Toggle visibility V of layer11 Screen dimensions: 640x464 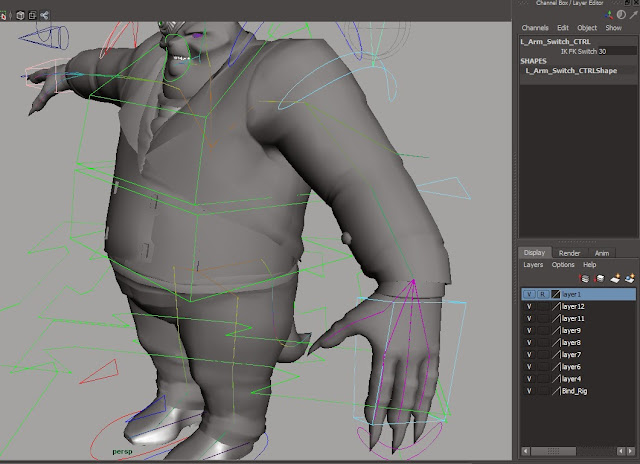point(529,318)
